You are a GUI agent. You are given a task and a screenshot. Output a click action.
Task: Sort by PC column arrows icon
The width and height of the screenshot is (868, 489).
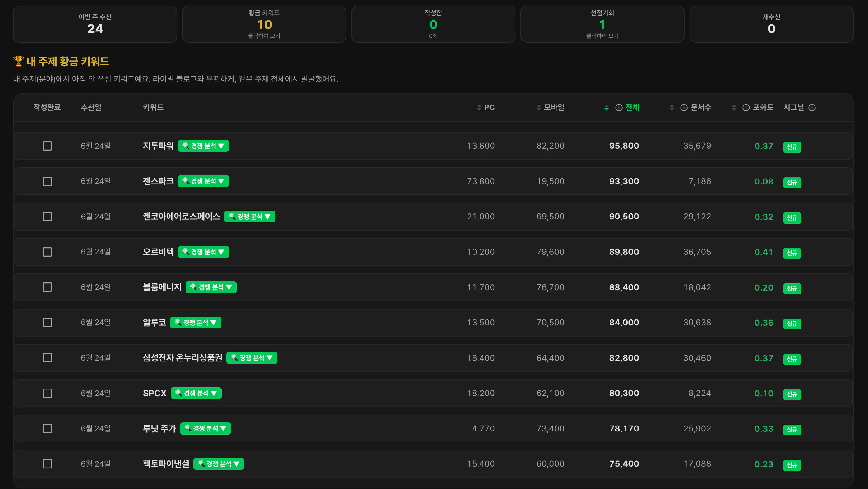479,108
